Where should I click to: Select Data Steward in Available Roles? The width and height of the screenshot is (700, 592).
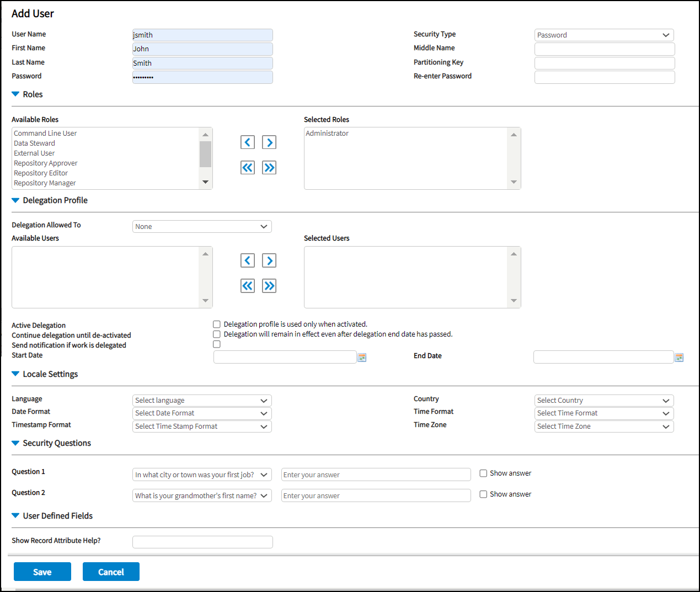pyautogui.click(x=35, y=143)
